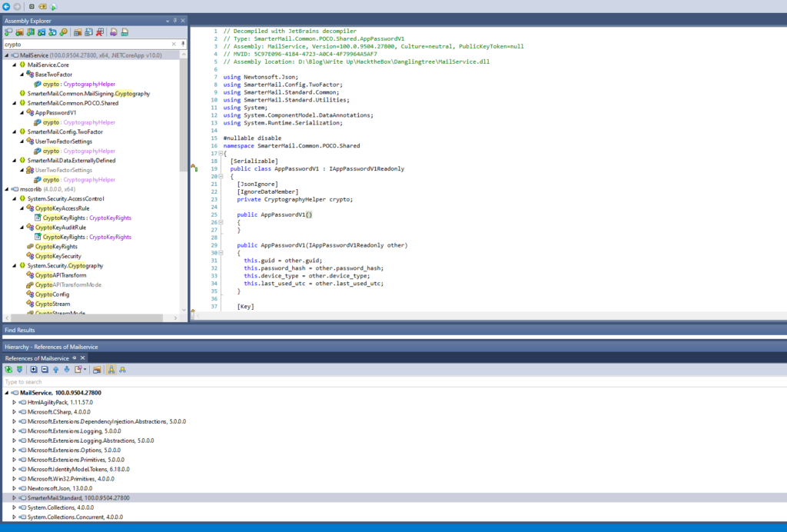Close the References of Mailservice tab
The image size is (787, 532).
click(x=83, y=357)
